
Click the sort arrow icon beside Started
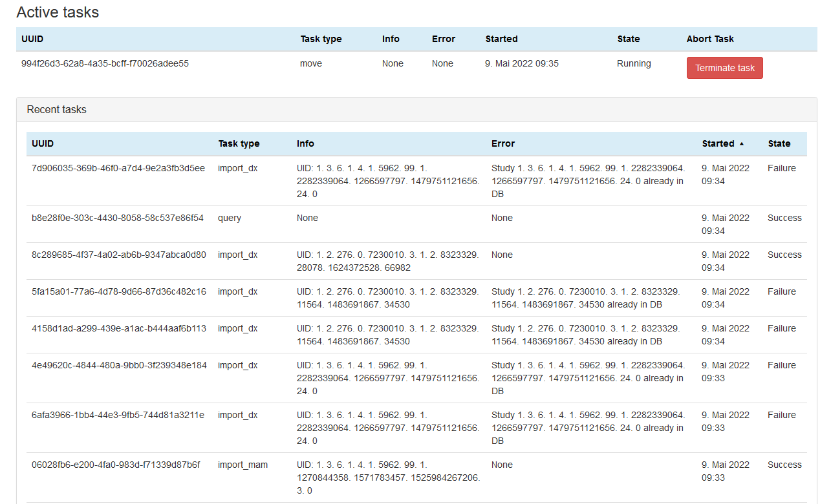[742, 143]
